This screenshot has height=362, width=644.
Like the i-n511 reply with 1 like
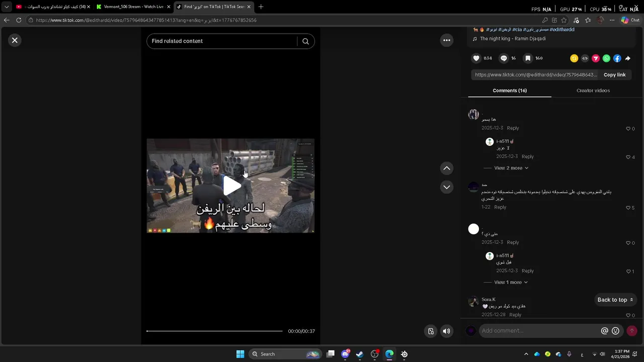coord(628,271)
